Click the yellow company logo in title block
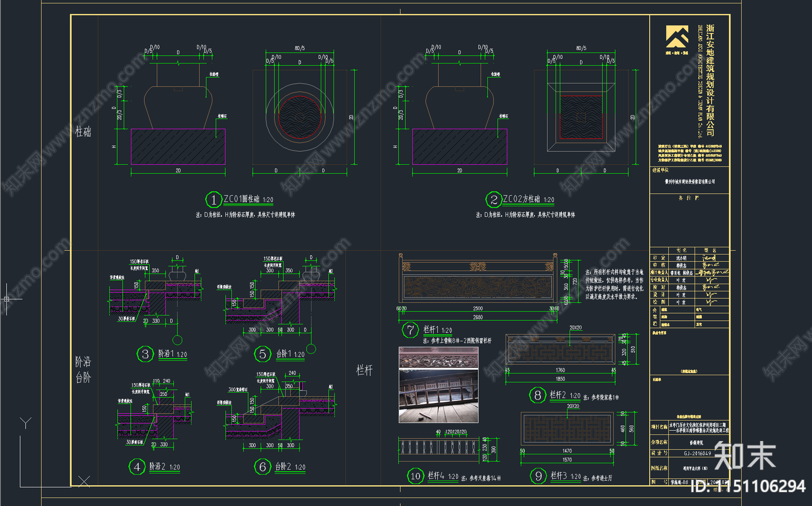The image size is (812, 506). point(677,37)
